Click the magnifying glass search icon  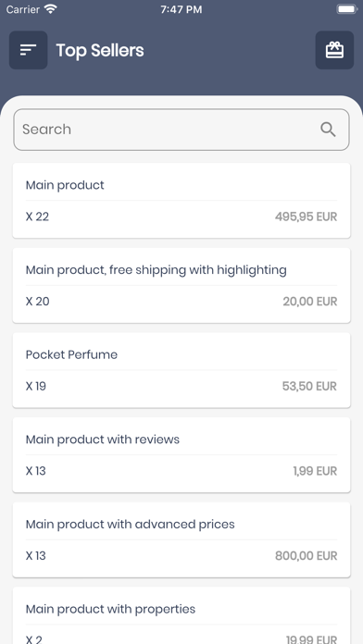[x=328, y=130]
